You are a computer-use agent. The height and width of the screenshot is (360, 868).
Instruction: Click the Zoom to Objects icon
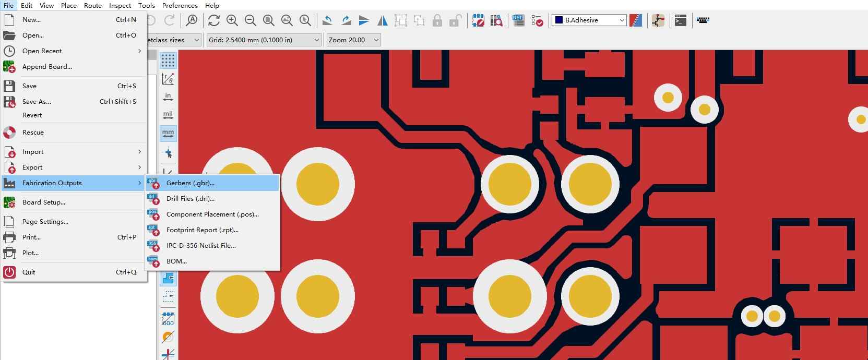pos(287,20)
